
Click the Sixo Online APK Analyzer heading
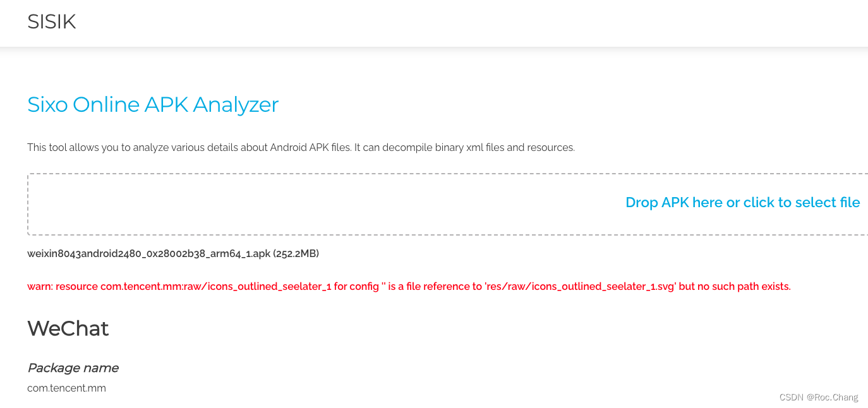153,104
